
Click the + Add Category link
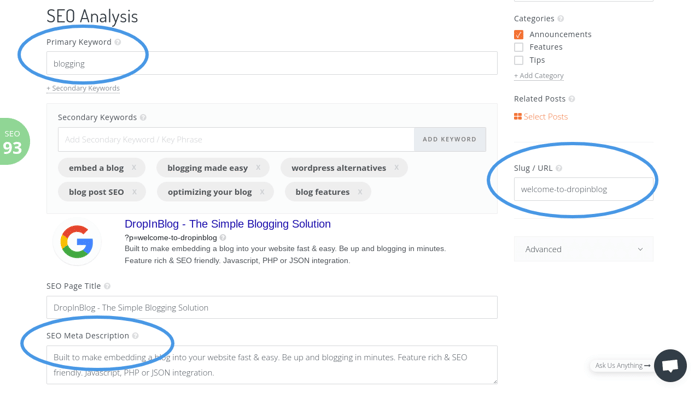[539, 76]
